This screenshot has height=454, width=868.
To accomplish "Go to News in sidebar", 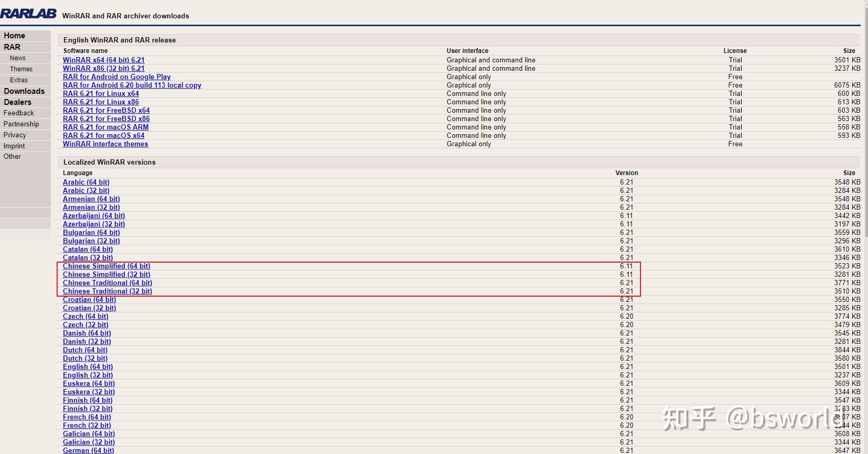I will pyautogui.click(x=17, y=58).
